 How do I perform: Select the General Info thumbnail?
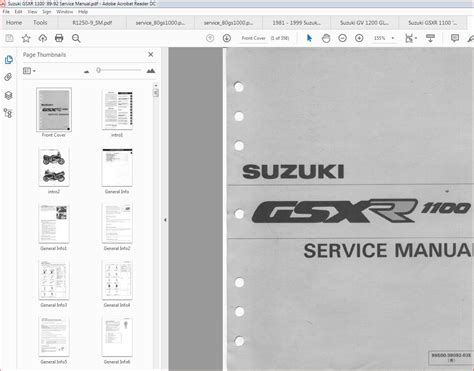click(x=117, y=167)
